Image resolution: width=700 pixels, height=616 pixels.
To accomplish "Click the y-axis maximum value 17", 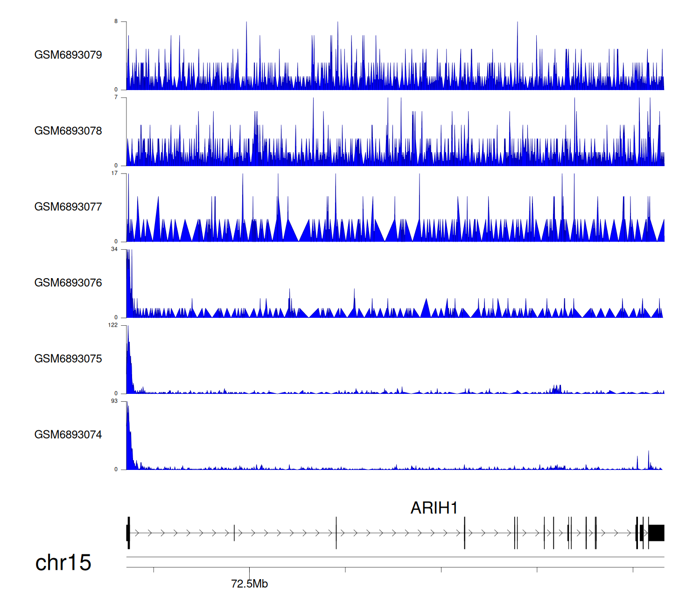I will 114,173.
